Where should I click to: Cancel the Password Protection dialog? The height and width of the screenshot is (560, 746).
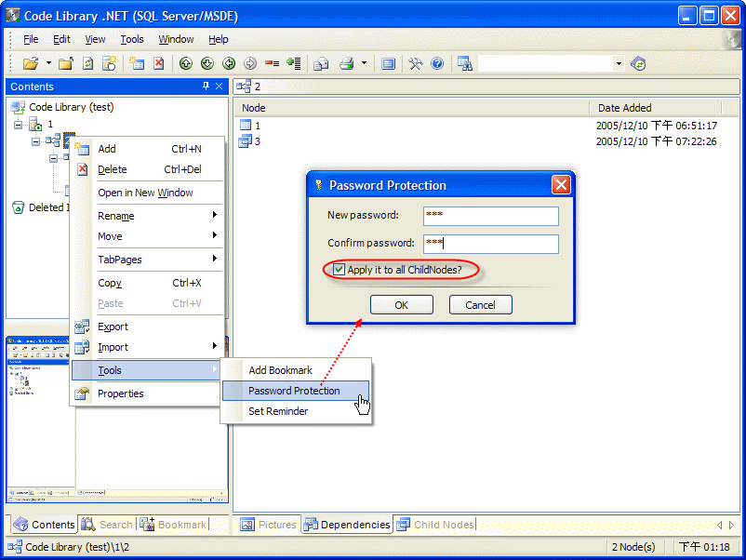click(481, 305)
